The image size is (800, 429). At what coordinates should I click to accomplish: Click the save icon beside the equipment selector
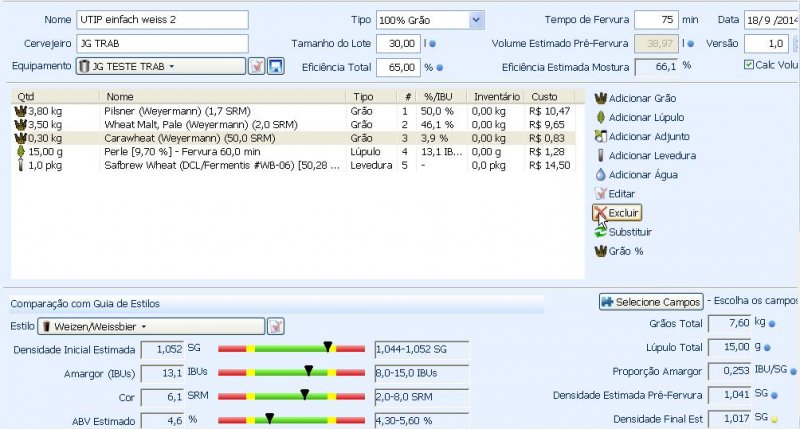click(x=277, y=66)
